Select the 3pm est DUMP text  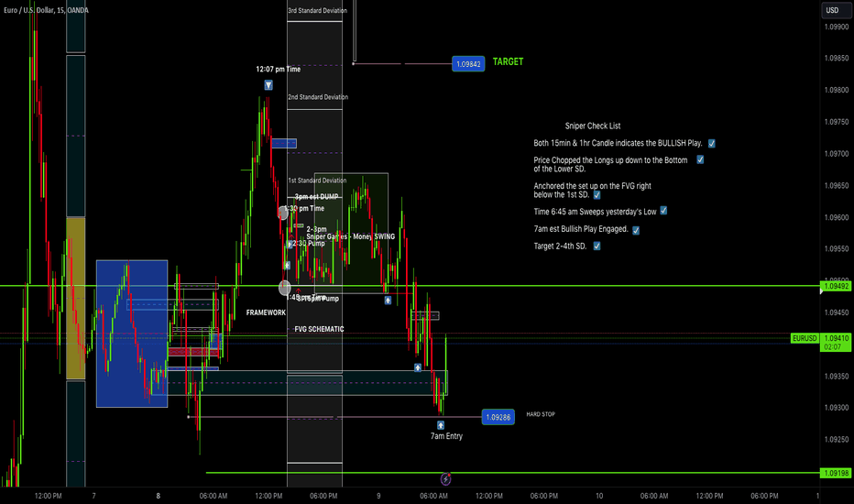click(x=316, y=197)
